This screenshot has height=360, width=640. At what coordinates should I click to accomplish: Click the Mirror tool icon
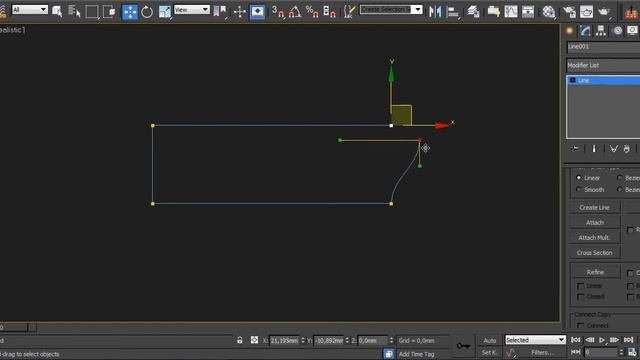coord(435,11)
